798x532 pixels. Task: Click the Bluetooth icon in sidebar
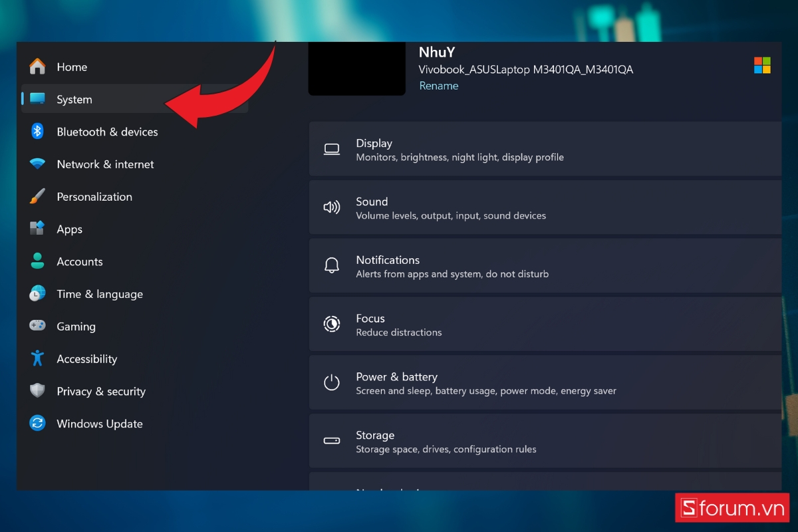pos(38,132)
